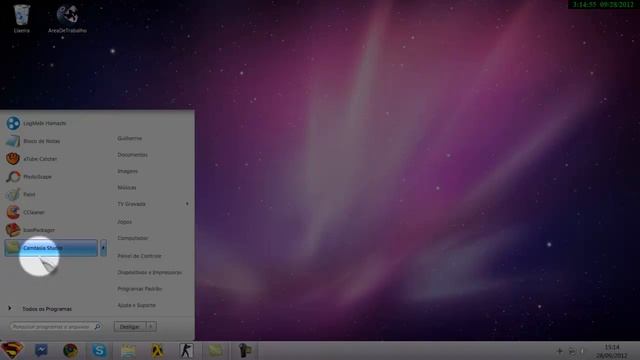The width and height of the screenshot is (640, 360).
Task: Open PhotoScape from Start menu
Action: coord(51,177)
